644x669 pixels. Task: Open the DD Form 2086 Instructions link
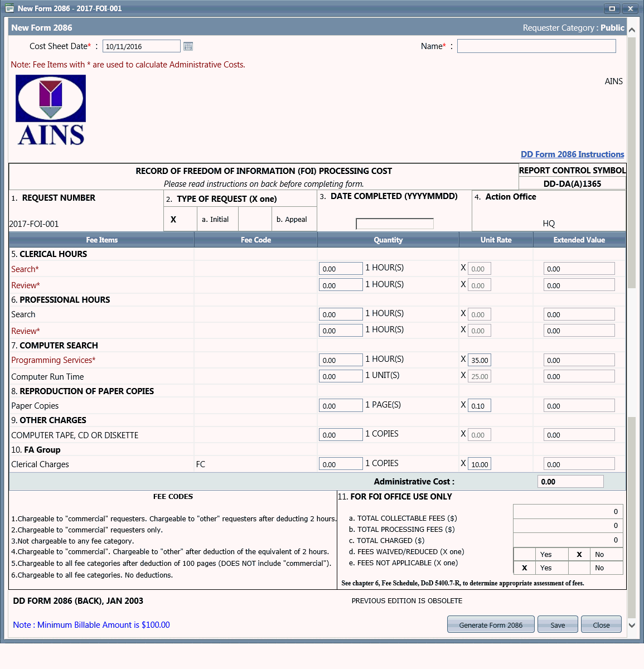click(x=572, y=154)
